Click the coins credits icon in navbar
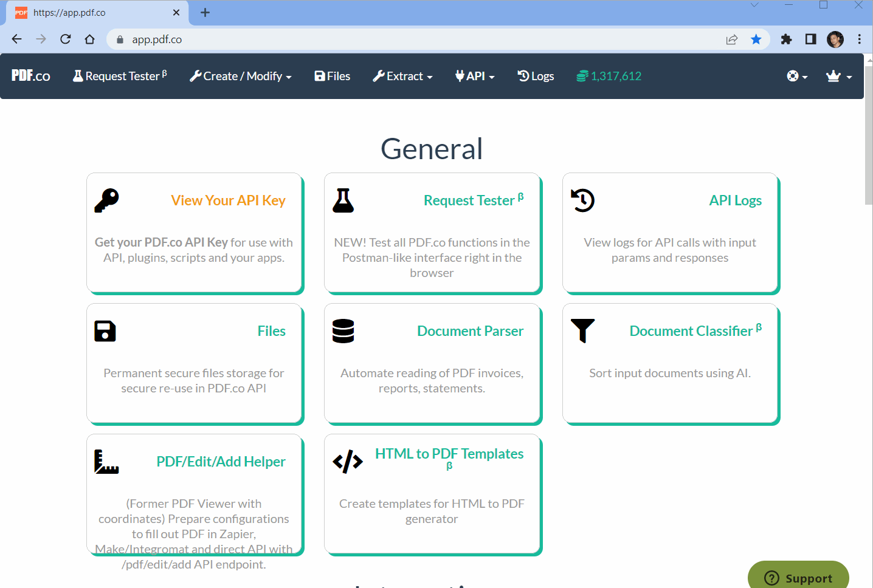Image resolution: width=873 pixels, height=588 pixels. pyautogui.click(x=582, y=76)
